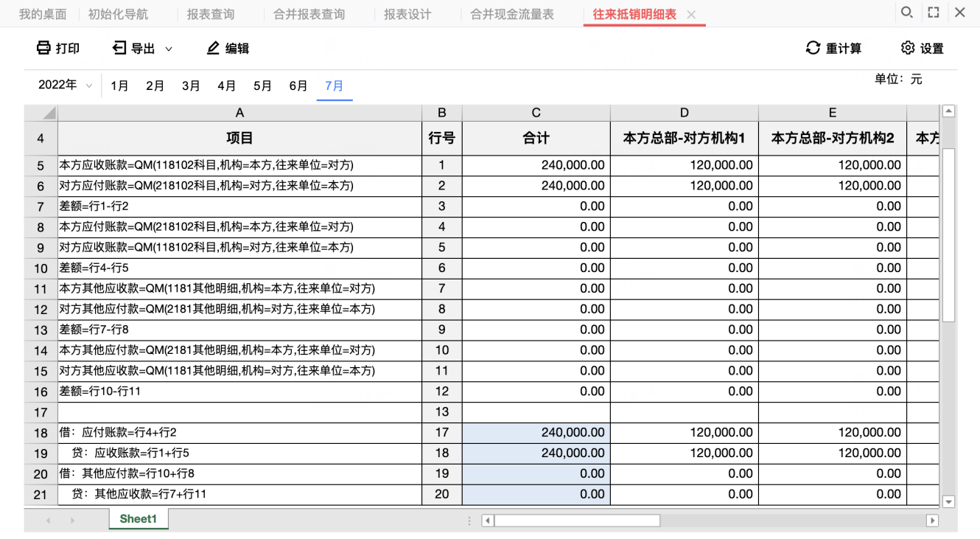Click the 贷：其他应收款=行7+行11 cell
Viewport: 980px width, 539px height.
pyautogui.click(x=239, y=495)
